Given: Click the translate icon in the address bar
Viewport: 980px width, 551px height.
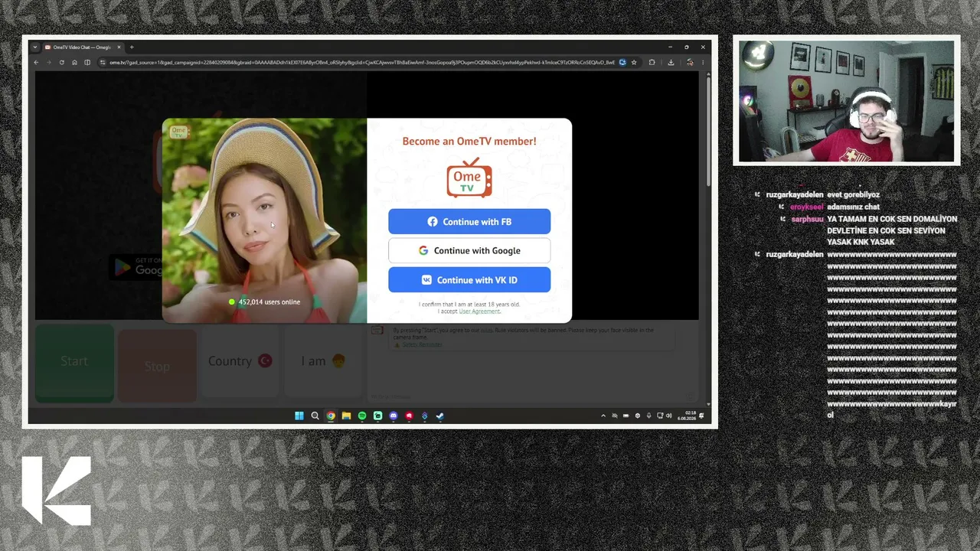Looking at the screenshot, I should 622,63.
